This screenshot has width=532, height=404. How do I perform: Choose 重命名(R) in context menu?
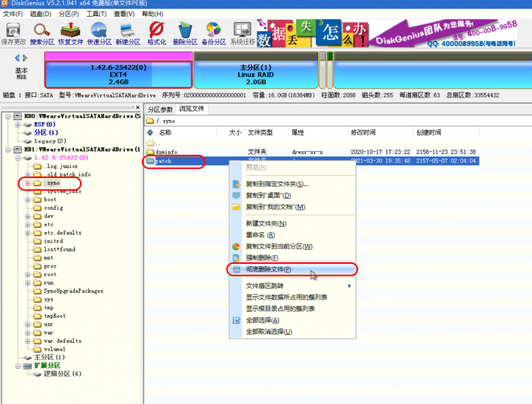point(292,235)
